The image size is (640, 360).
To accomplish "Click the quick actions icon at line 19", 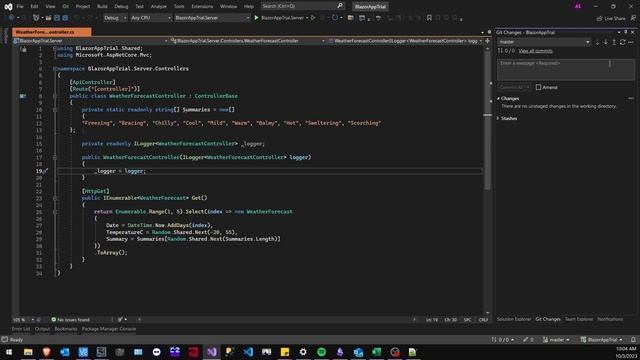I will click(45, 171).
